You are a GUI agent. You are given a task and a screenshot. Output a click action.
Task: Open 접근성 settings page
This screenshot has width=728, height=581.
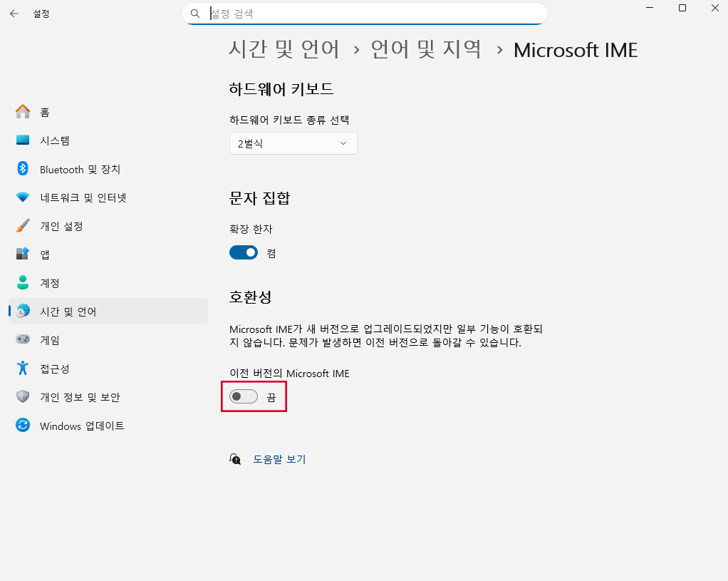[108, 369]
